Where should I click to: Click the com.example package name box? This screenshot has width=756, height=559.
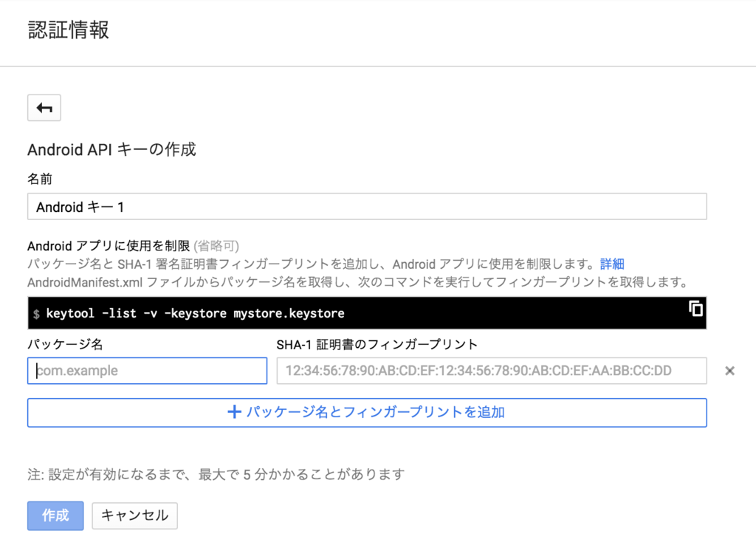tap(147, 371)
